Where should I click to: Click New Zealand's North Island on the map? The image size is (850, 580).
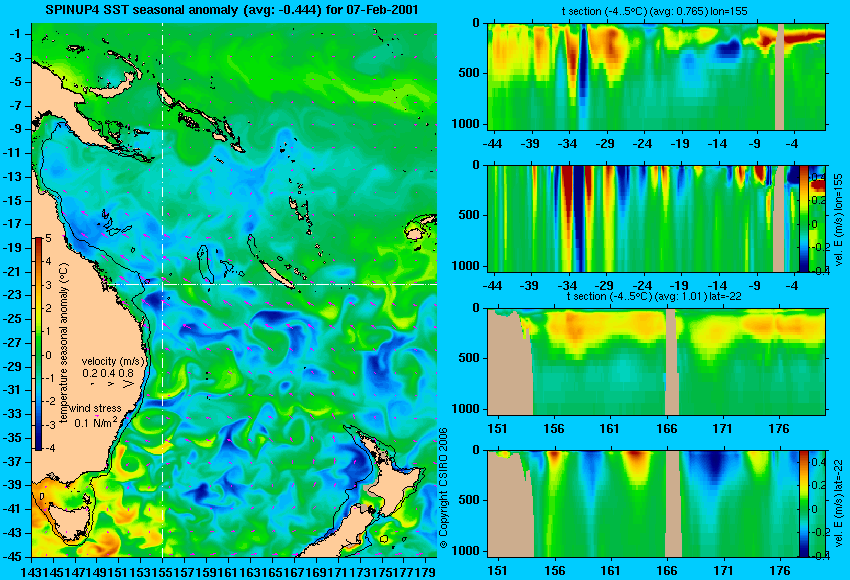[398, 480]
